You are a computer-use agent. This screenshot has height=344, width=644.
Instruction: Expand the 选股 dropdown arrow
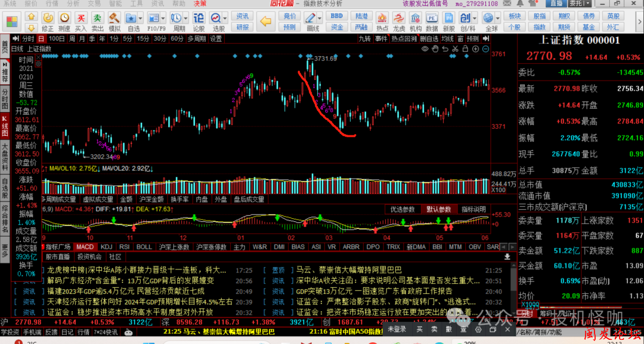pos(225,18)
